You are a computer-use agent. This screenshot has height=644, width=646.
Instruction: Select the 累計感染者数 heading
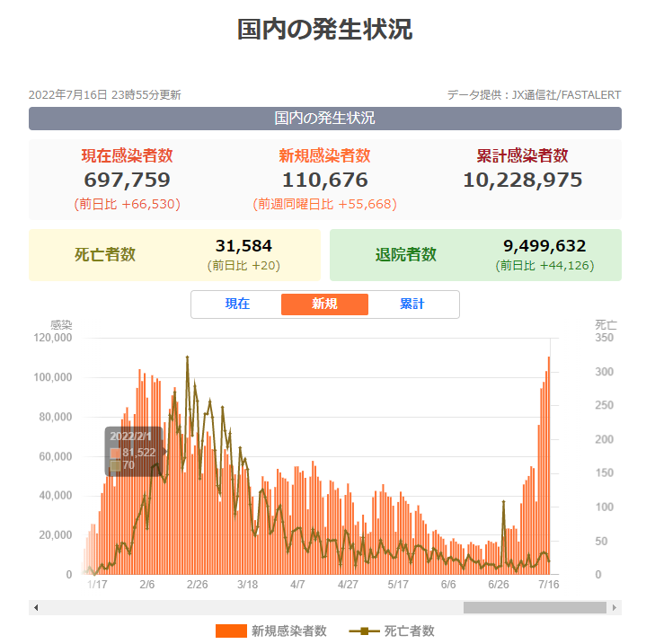[522, 155]
